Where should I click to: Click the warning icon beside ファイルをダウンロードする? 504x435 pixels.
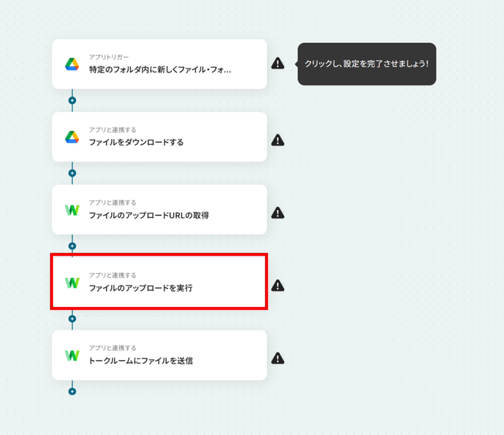[x=278, y=140]
